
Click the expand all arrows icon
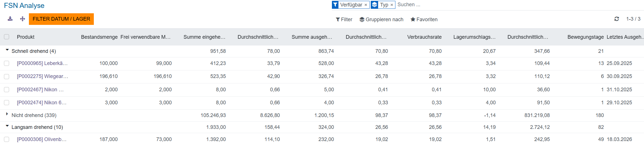(23, 19)
